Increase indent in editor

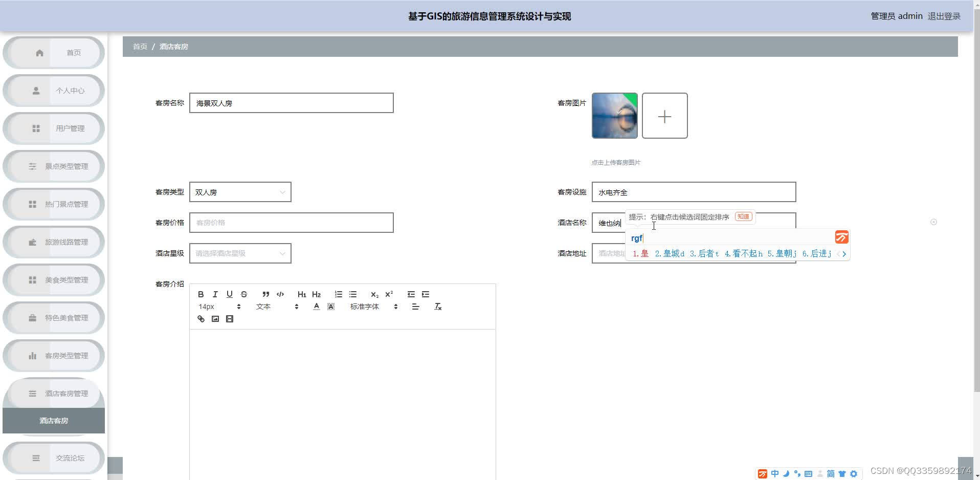[x=425, y=294]
